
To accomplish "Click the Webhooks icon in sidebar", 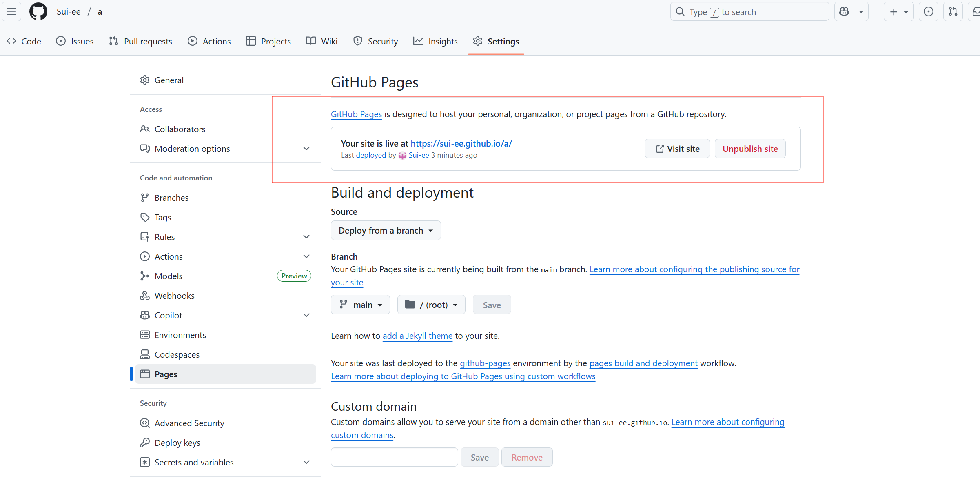I will point(145,296).
